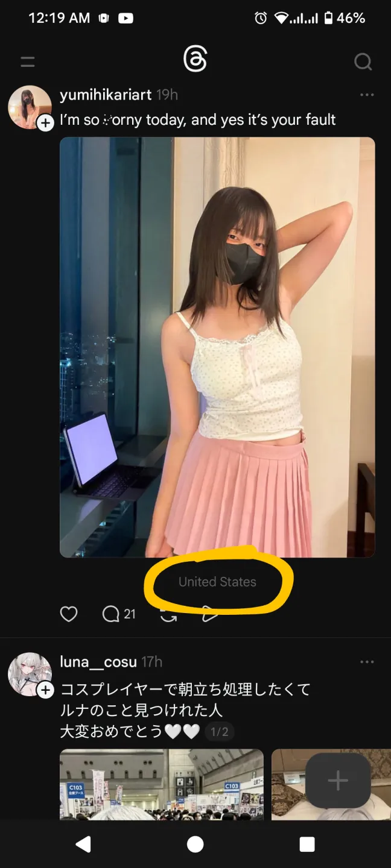Image resolution: width=391 pixels, height=868 pixels.
Task: Tap Android home circle button
Action: (195, 844)
